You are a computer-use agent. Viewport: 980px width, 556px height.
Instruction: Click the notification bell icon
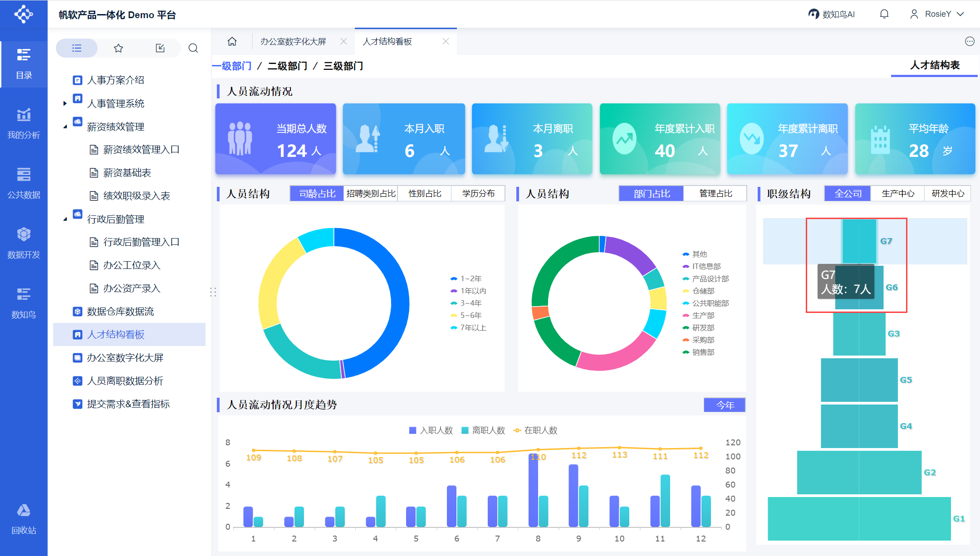tap(884, 14)
